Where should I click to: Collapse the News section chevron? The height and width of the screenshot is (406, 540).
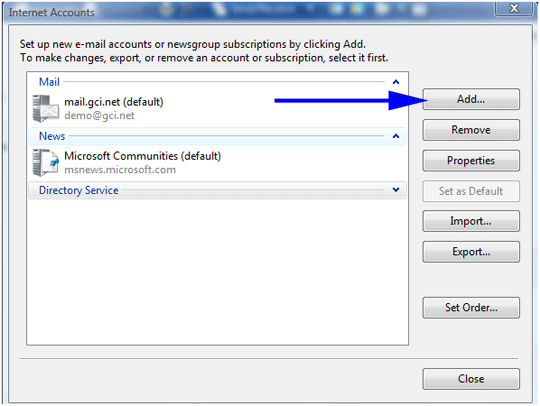pyautogui.click(x=396, y=136)
